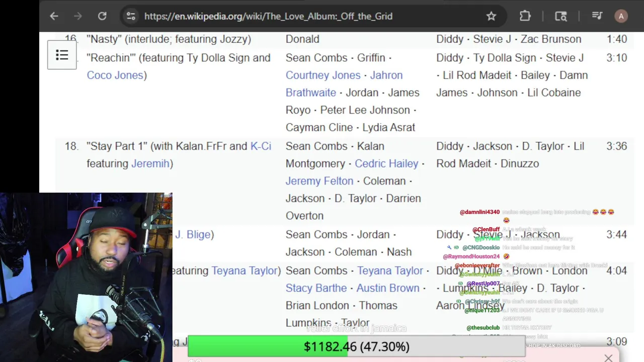The width and height of the screenshot is (644, 362).
Task: Open Teyana Taylor link in title column
Action: [245, 270]
